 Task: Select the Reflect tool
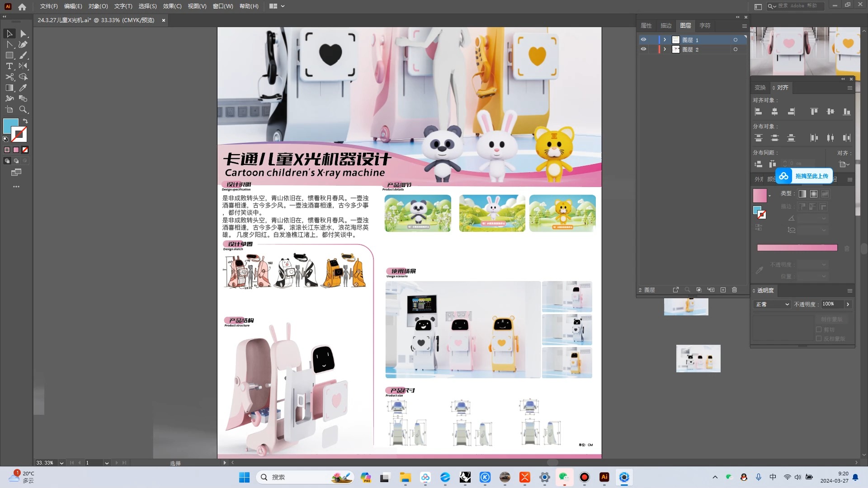[23, 66]
